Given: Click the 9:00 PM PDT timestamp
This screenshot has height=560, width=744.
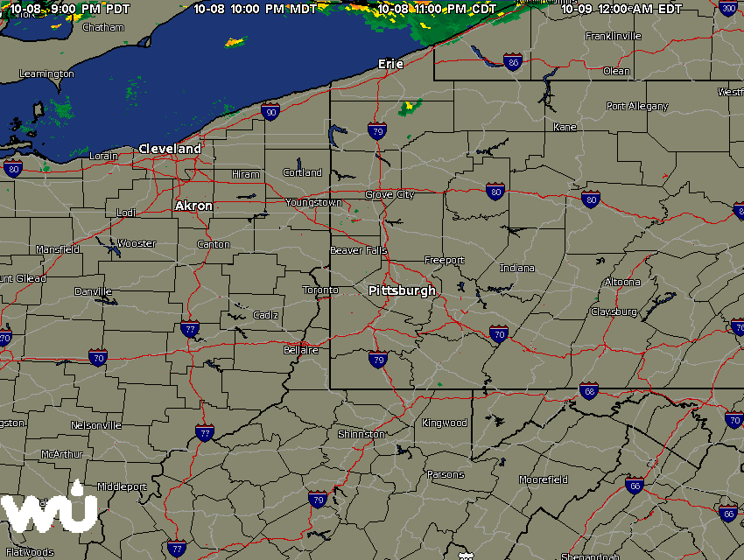Looking at the screenshot, I should pos(69,9).
